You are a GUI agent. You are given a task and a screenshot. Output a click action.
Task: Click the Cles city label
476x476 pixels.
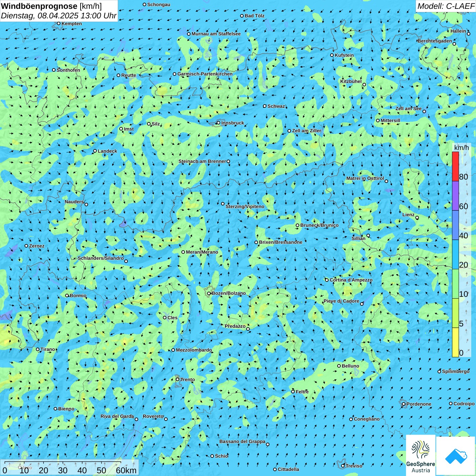[173, 318]
